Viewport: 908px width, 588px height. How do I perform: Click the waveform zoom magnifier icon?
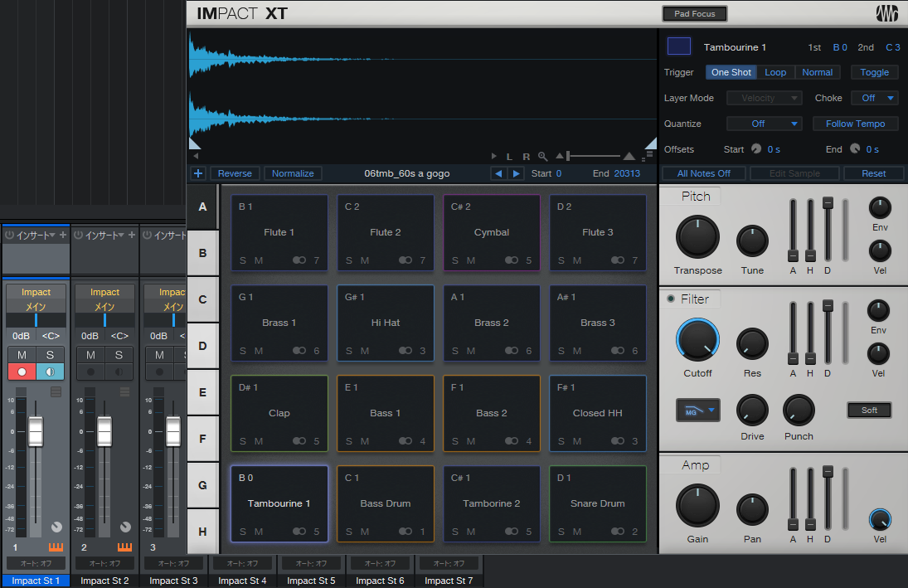(542, 157)
